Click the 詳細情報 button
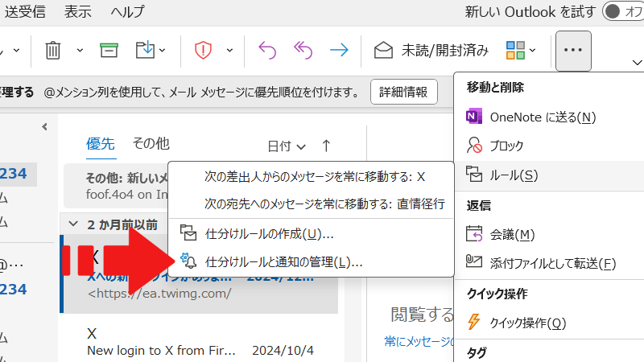 (404, 92)
